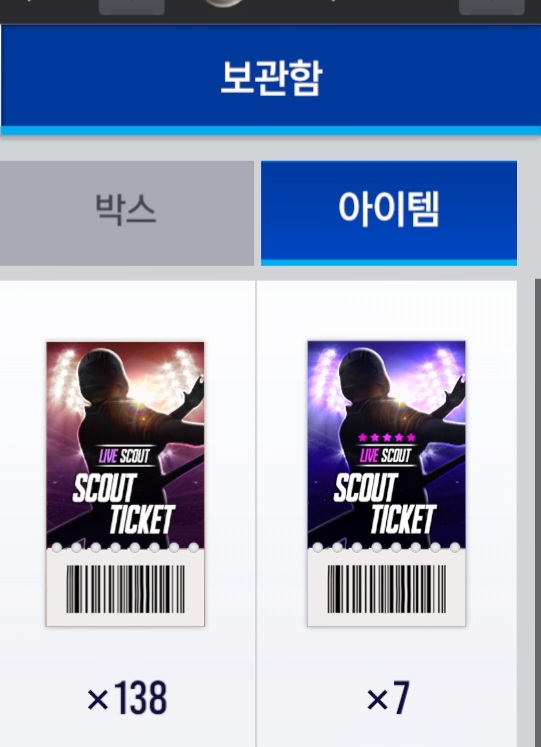Tap the SCOUT TICKET text on the red ticket
The width and height of the screenshot is (541, 747).
coord(124,504)
